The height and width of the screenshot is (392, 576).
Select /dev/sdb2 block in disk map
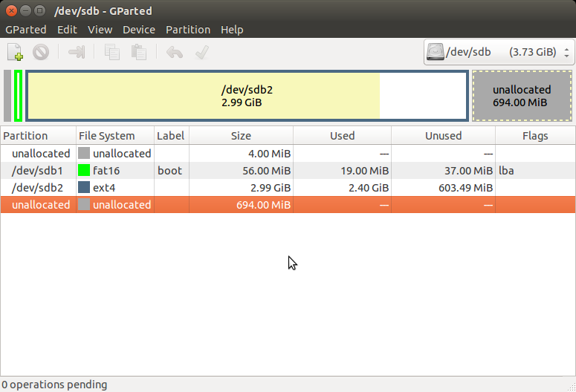click(247, 96)
